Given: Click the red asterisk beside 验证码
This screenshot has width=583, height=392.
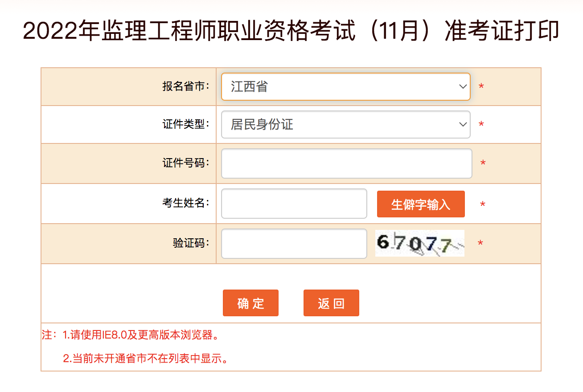Looking at the screenshot, I should coord(480,243).
